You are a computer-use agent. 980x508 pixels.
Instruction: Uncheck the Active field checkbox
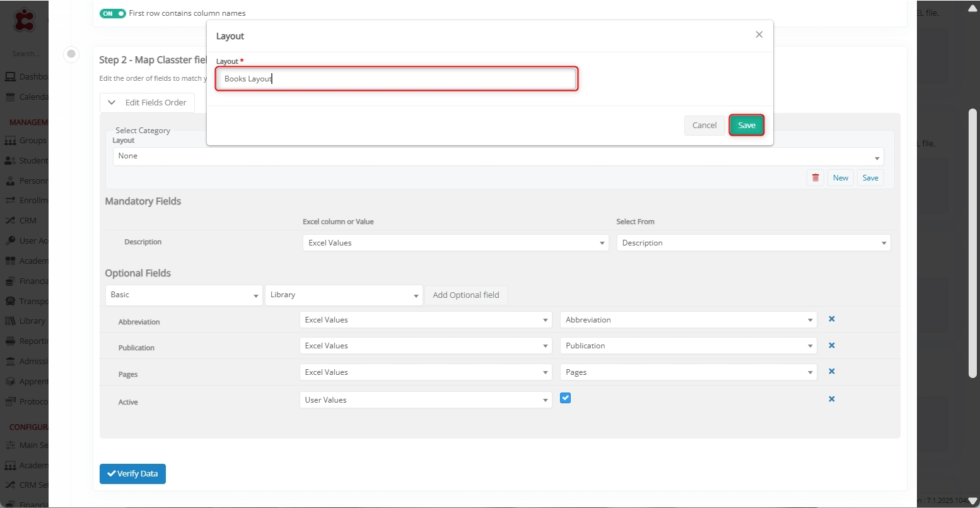tap(565, 398)
